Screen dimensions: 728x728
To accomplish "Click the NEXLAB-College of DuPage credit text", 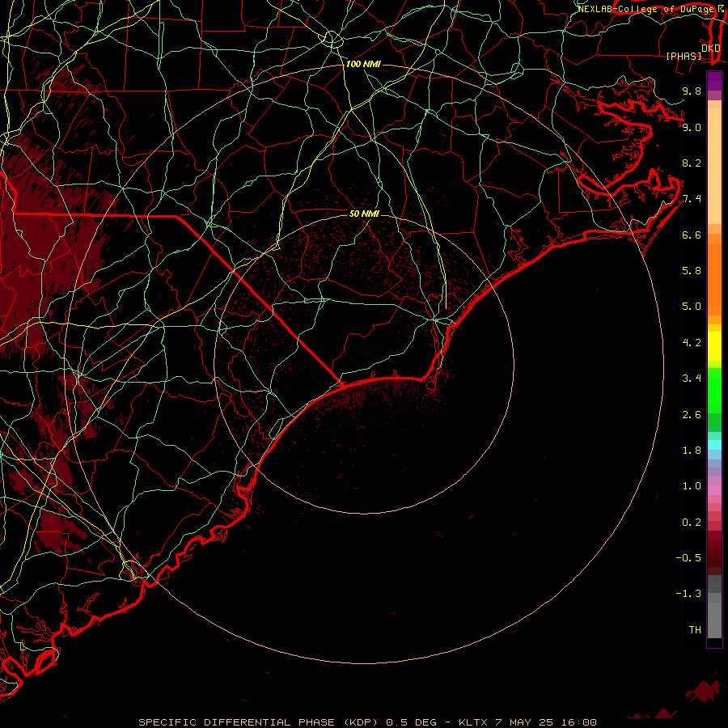I will (x=645, y=9).
